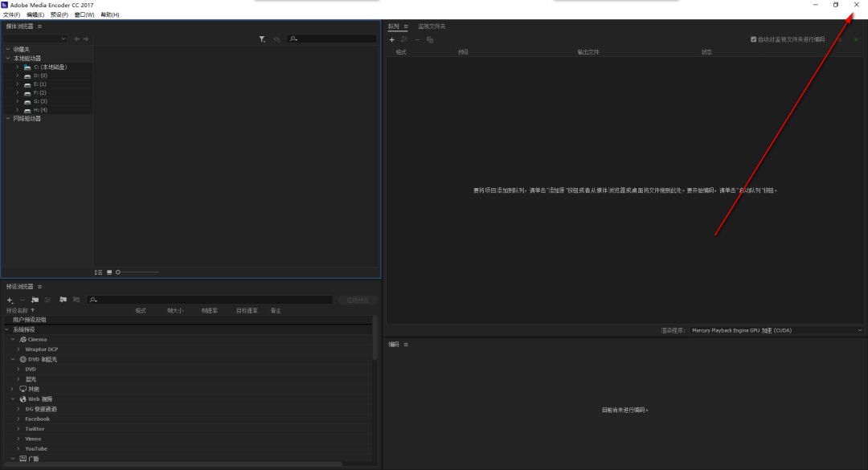Open the filter icon in the media browser
The image size is (868, 470).
[262, 38]
